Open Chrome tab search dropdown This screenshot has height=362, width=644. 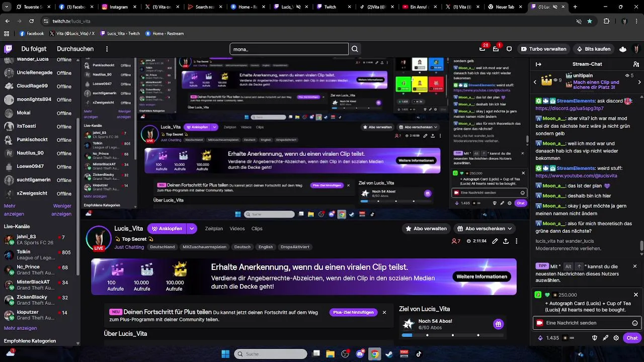(7, 7)
